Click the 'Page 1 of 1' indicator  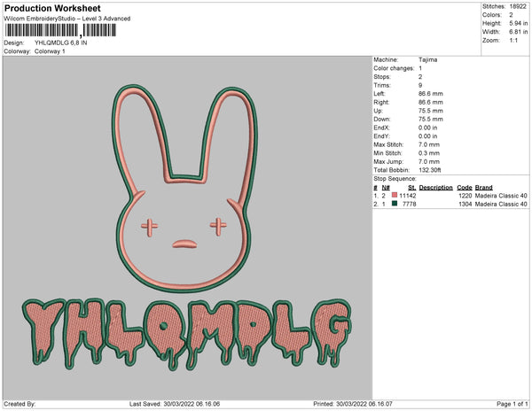tap(512, 404)
